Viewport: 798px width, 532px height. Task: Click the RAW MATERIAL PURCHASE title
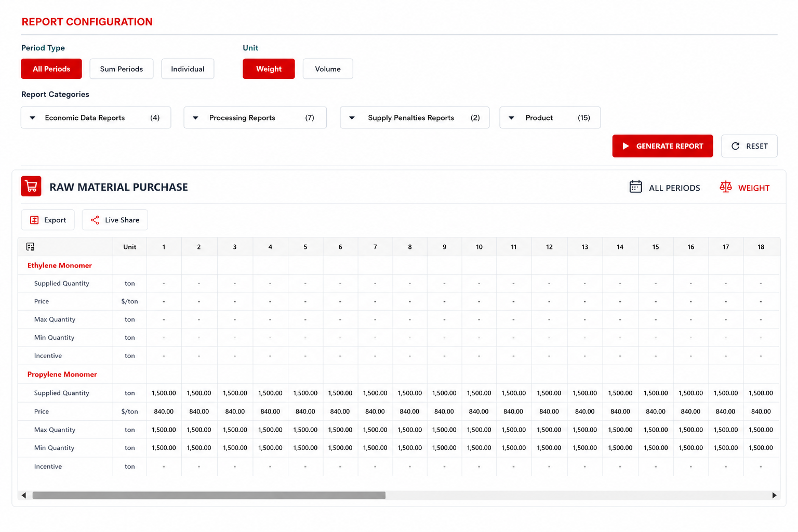coord(118,187)
